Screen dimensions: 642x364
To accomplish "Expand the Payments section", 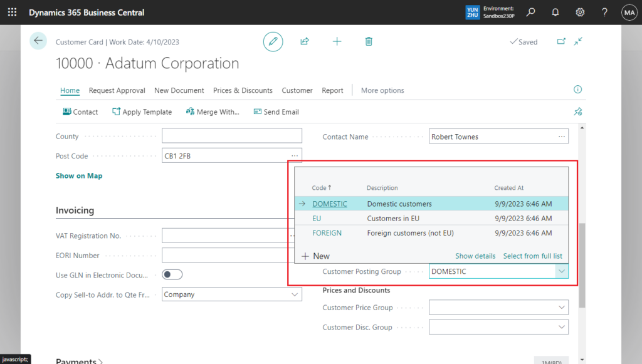I will 80,361.
